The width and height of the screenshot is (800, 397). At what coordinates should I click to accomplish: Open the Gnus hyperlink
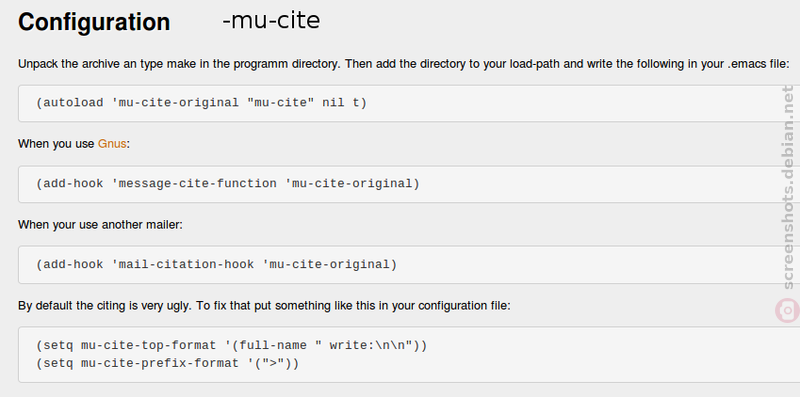(112, 144)
